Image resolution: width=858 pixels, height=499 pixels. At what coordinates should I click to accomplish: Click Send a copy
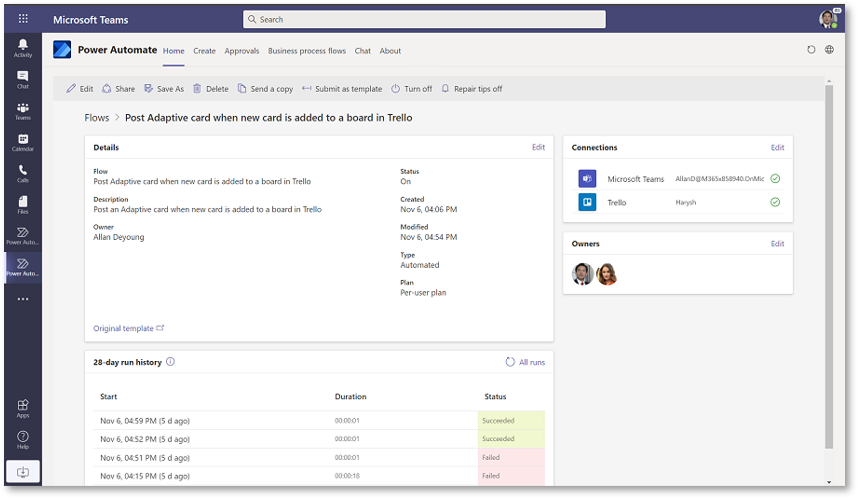(265, 89)
